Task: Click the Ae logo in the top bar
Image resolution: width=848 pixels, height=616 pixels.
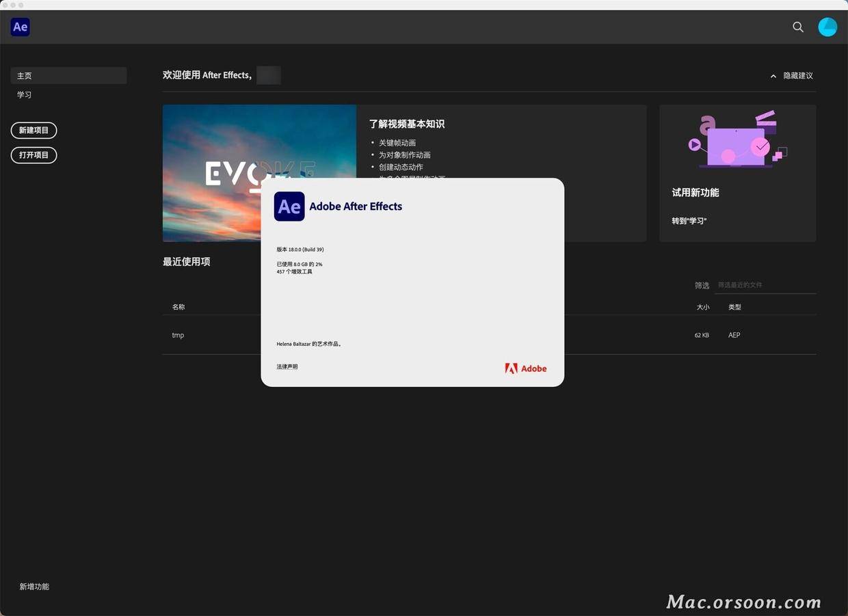Action: click(x=20, y=27)
